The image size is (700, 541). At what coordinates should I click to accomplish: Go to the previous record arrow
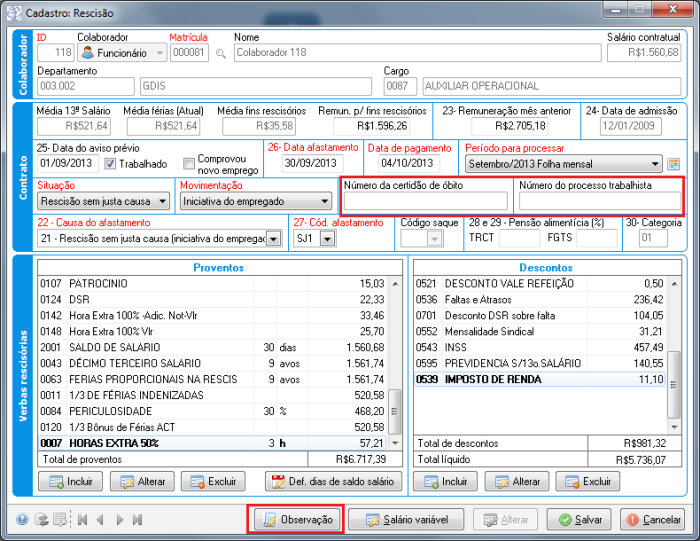100,520
